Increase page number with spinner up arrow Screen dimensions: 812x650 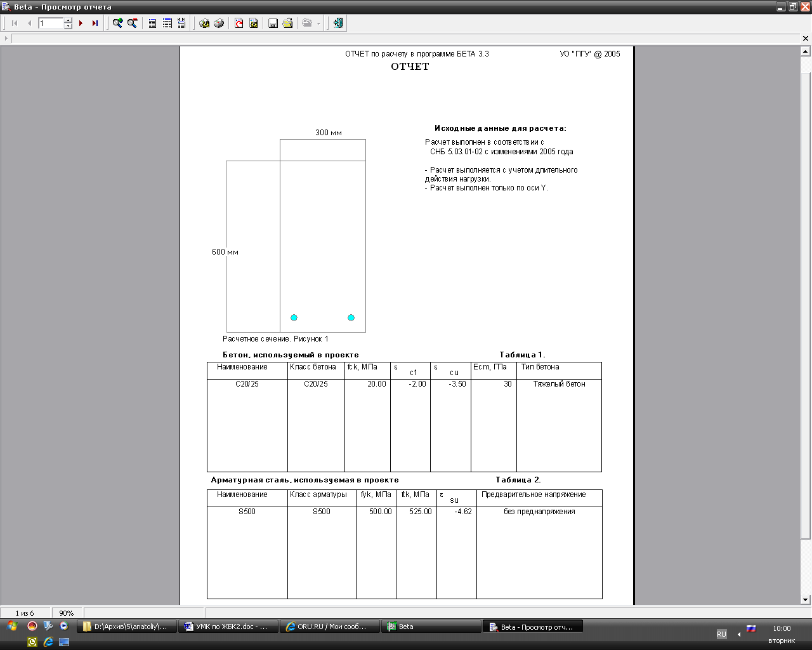pyautogui.click(x=69, y=20)
